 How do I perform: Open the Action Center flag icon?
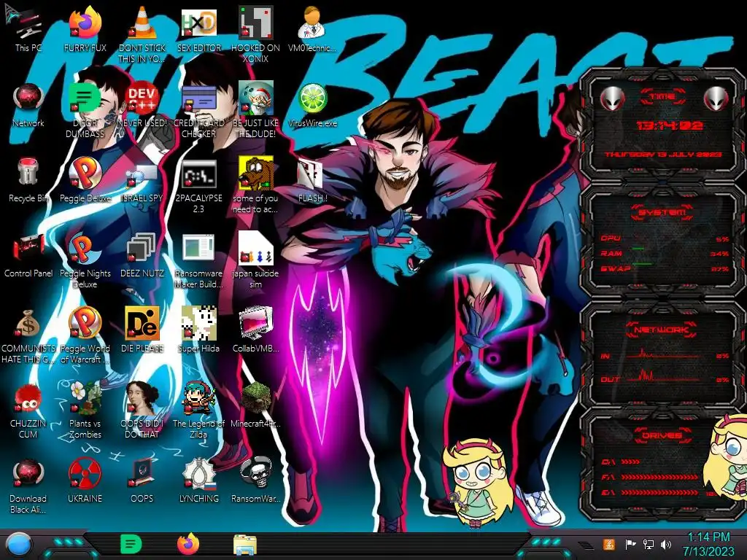click(630, 544)
